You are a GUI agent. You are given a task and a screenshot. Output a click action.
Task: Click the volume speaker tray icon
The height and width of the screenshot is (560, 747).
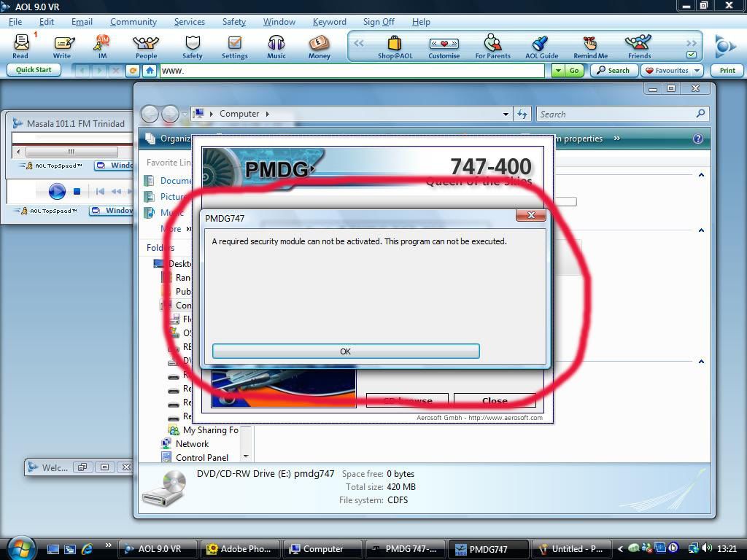[x=707, y=548]
